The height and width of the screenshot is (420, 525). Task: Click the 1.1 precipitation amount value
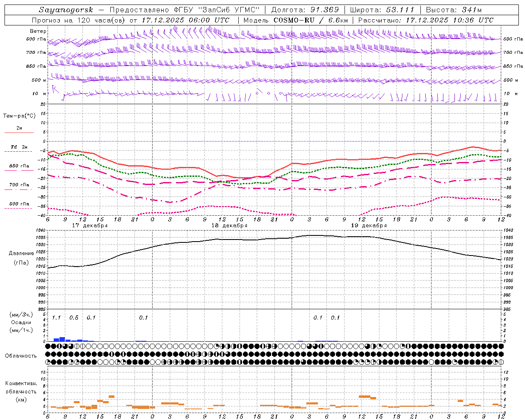click(x=56, y=317)
